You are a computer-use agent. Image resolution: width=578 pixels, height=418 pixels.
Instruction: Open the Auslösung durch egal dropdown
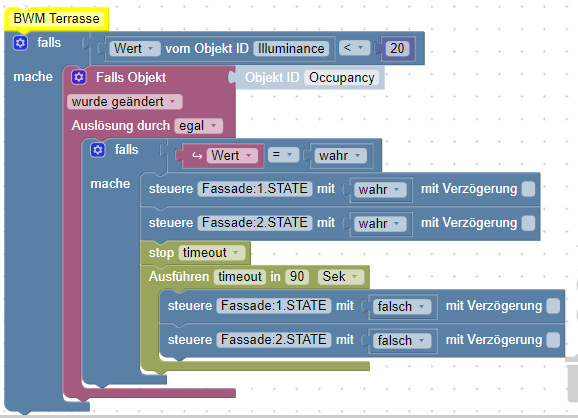(199, 126)
